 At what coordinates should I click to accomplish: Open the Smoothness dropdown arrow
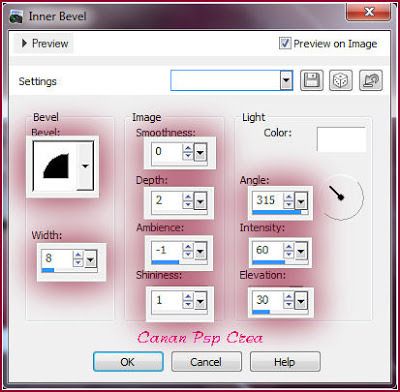coord(200,153)
